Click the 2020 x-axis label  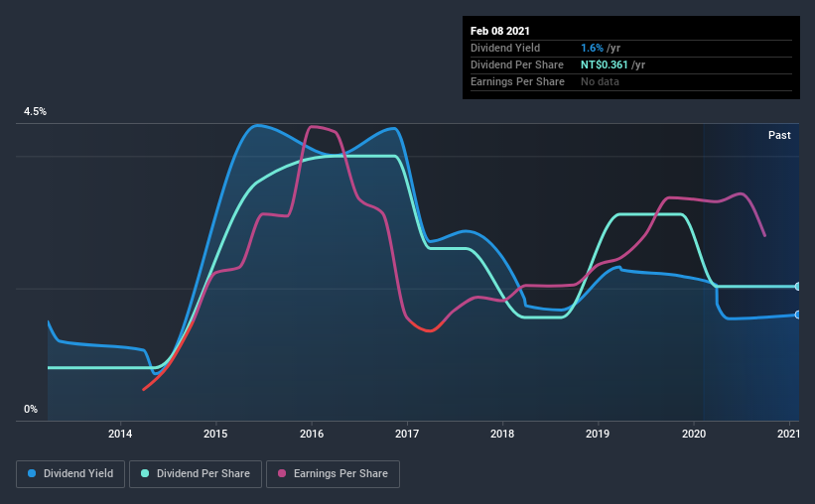click(x=694, y=434)
